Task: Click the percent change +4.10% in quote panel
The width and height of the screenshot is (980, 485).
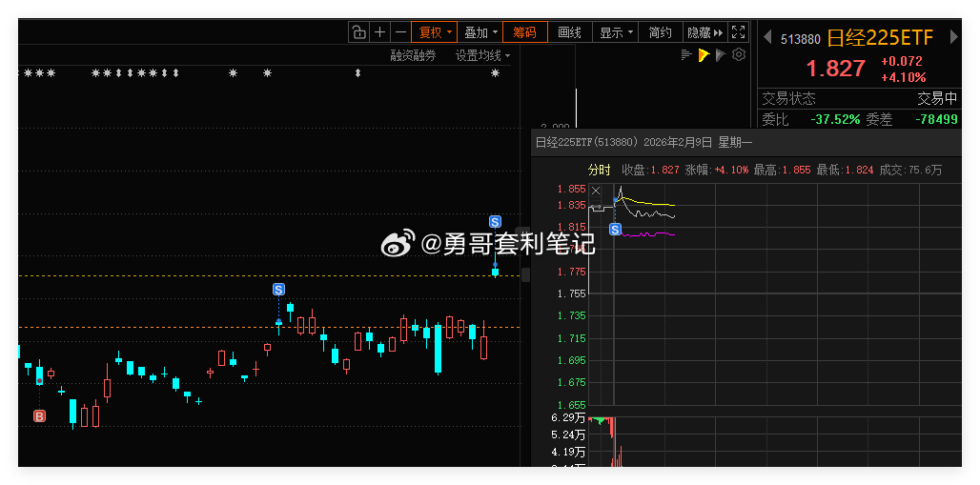Action: click(x=903, y=77)
